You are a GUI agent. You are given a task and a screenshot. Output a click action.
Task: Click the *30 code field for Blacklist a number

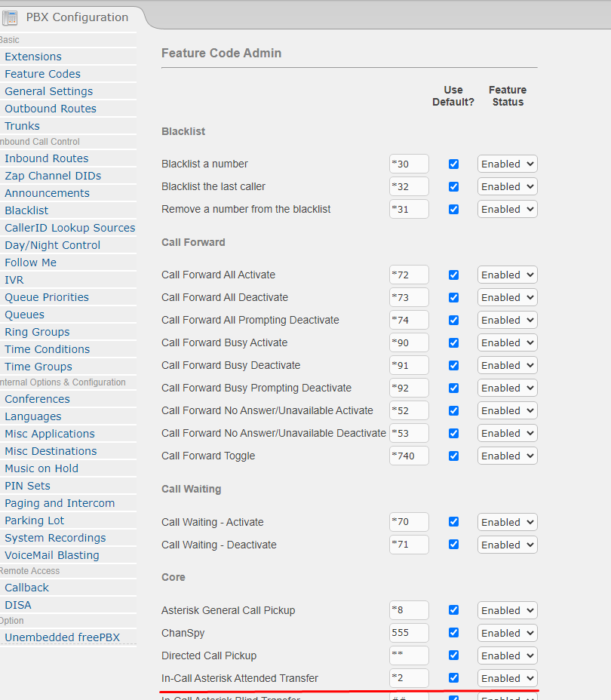(x=409, y=164)
